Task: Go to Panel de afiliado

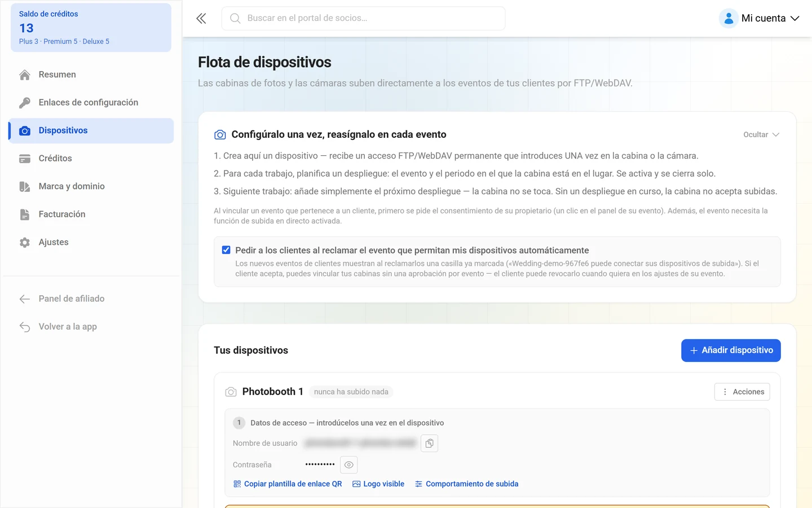Action: [x=91, y=299]
